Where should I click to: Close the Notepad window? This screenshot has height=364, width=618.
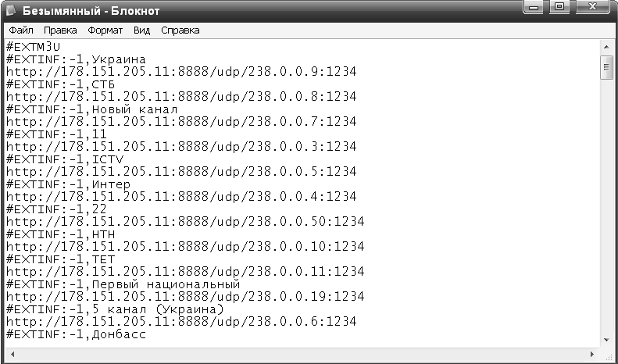(x=593, y=7)
